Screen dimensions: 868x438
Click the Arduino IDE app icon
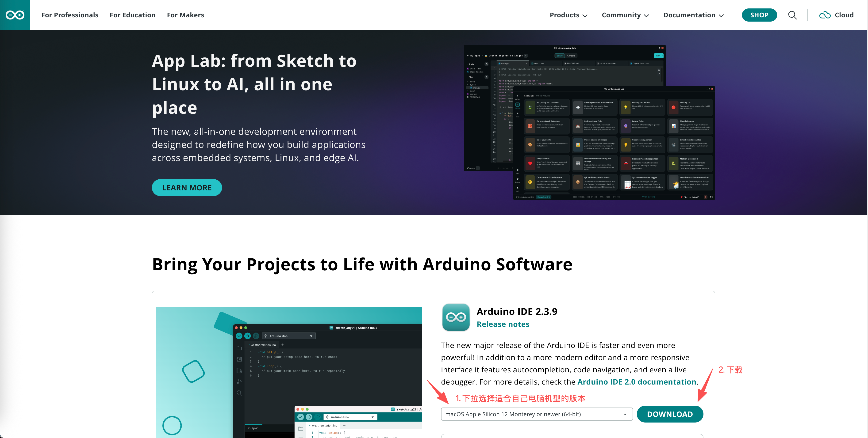point(456,317)
